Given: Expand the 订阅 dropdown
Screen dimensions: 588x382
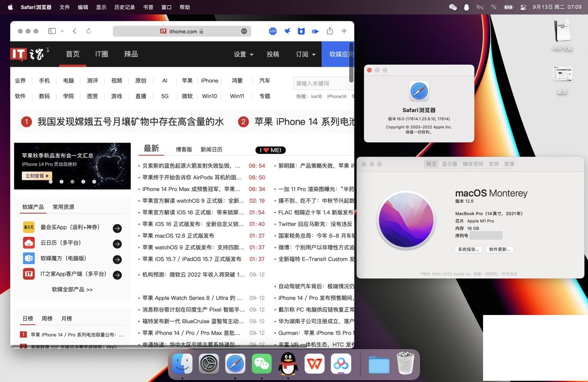Looking at the screenshot, I should (x=306, y=54).
